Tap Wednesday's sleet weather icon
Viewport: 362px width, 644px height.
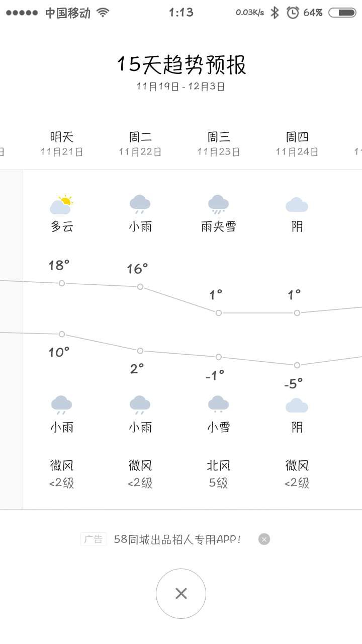[219, 204]
